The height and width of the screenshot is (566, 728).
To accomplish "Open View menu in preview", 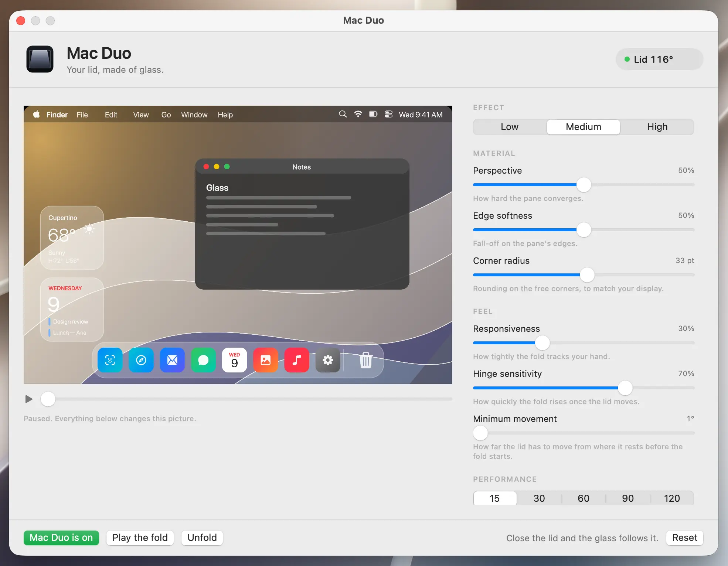I will pos(141,115).
